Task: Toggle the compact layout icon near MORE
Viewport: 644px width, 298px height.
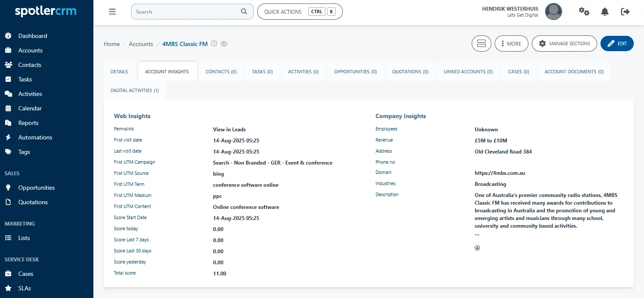Action: [x=481, y=43]
